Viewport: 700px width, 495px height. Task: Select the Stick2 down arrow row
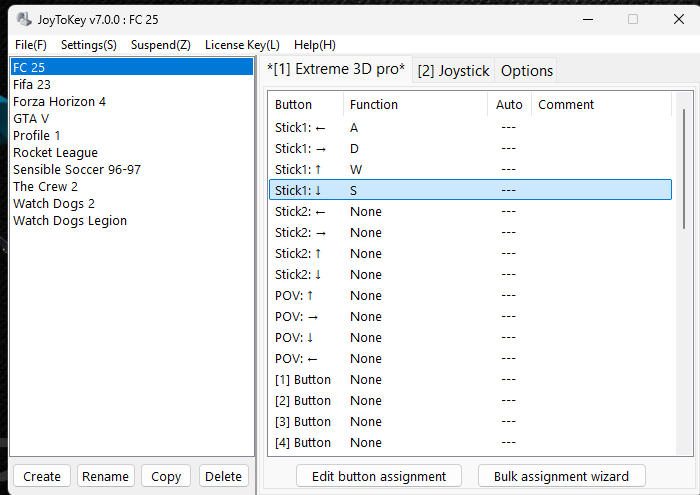click(x=471, y=275)
